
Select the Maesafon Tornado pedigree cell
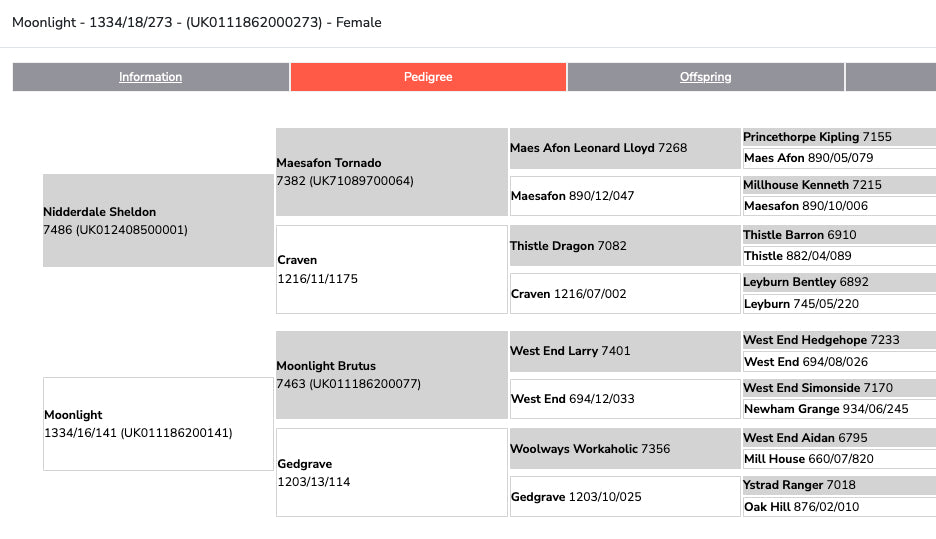pyautogui.click(x=391, y=172)
